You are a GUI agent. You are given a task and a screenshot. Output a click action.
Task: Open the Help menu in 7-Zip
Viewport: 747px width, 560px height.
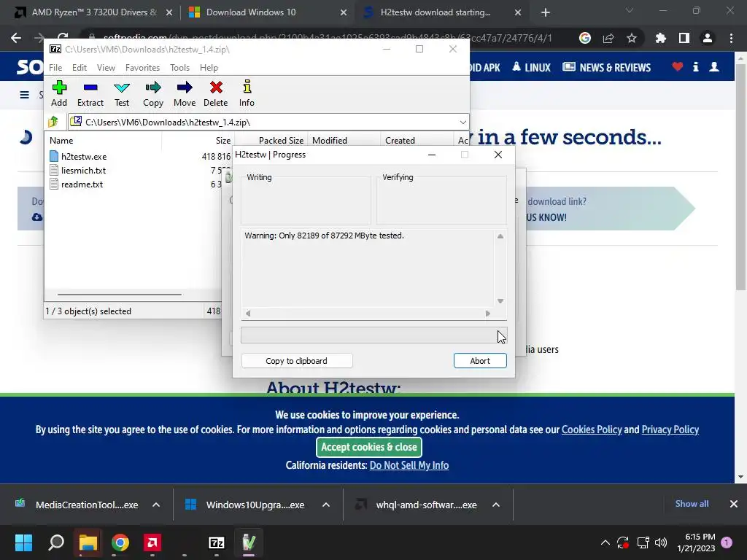click(x=209, y=68)
